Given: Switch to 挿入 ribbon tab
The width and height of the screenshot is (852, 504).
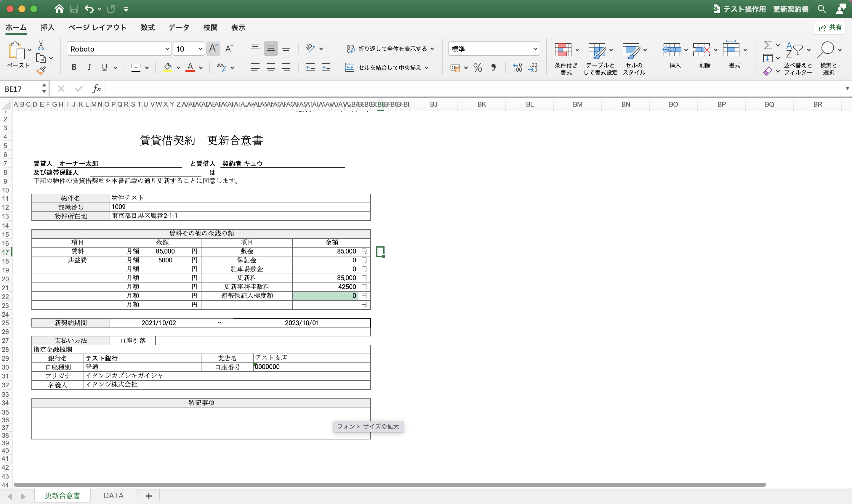Looking at the screenshot, I should pos(47,28).
